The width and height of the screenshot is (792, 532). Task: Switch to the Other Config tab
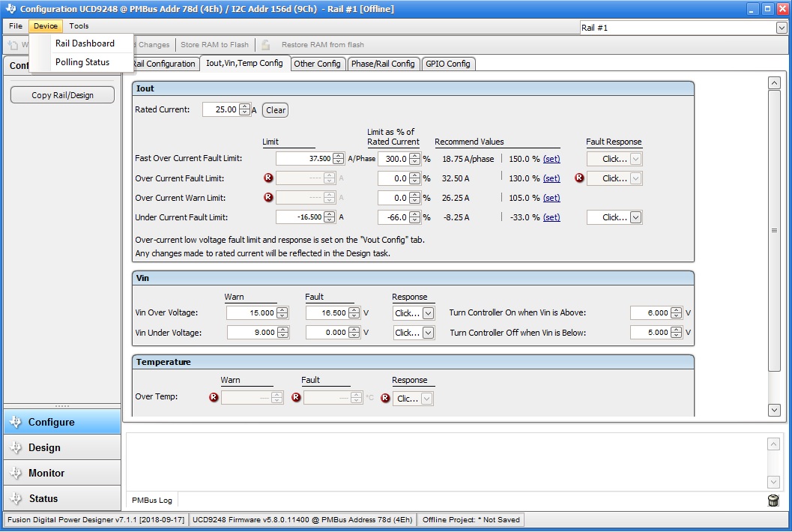[317, 64]
